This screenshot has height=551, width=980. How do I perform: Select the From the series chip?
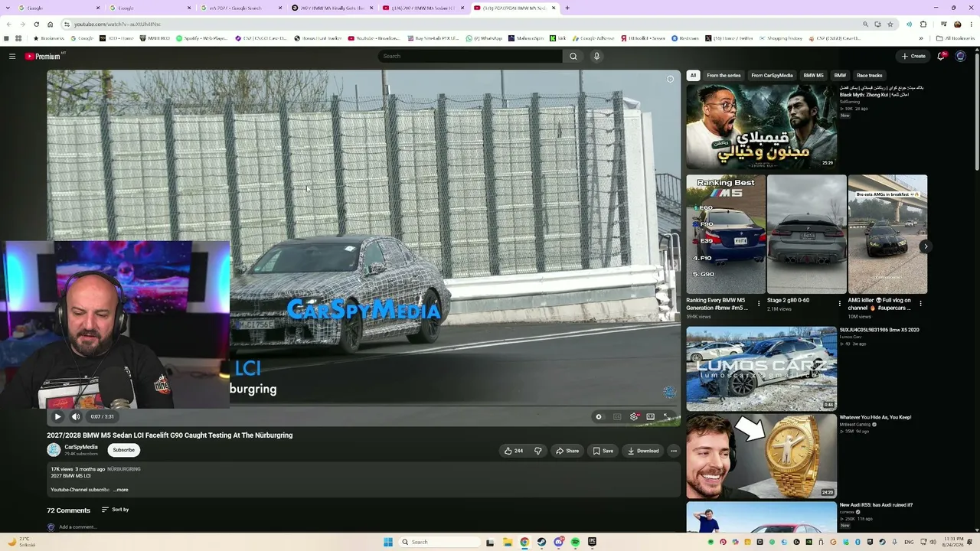click(x=724, y=76)
